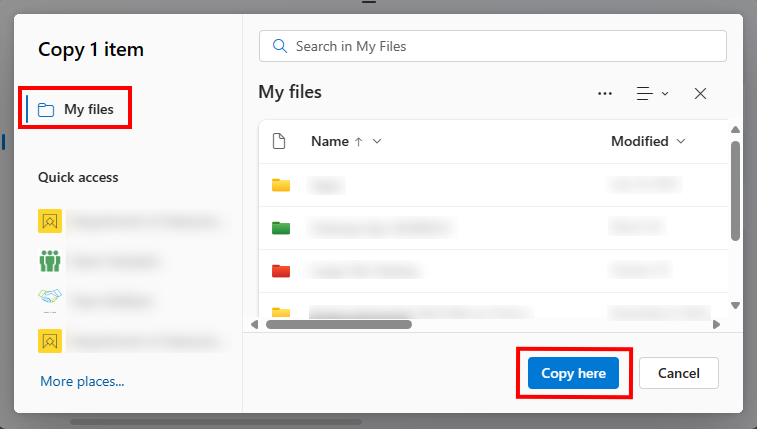Click the Copy here button

click(573, 373)
